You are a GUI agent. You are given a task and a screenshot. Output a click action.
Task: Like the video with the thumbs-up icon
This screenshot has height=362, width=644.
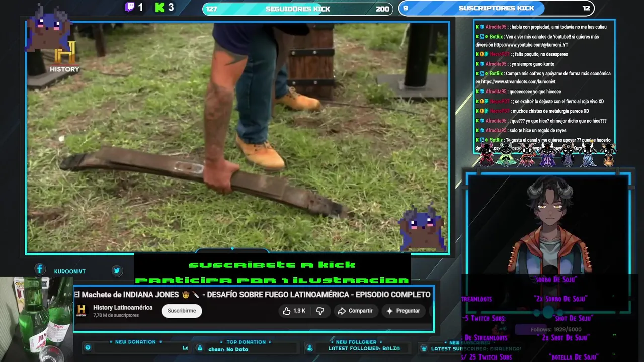287,311
